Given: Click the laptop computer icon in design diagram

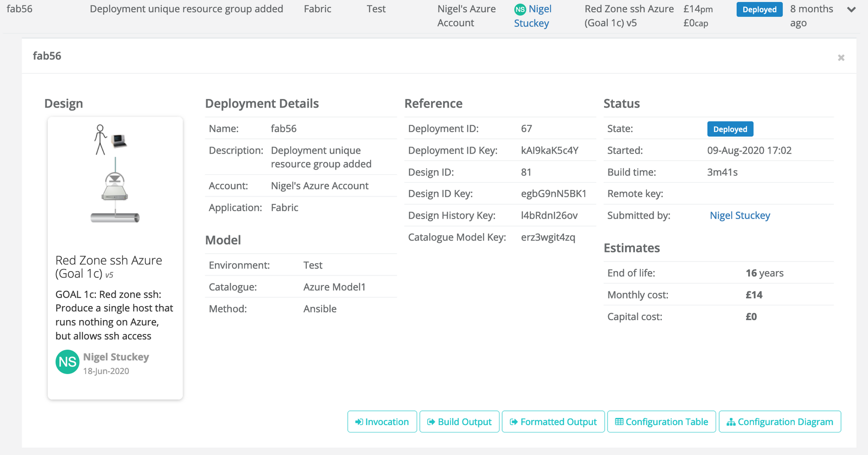Looking at the screenshot, I should click(119, 141).
